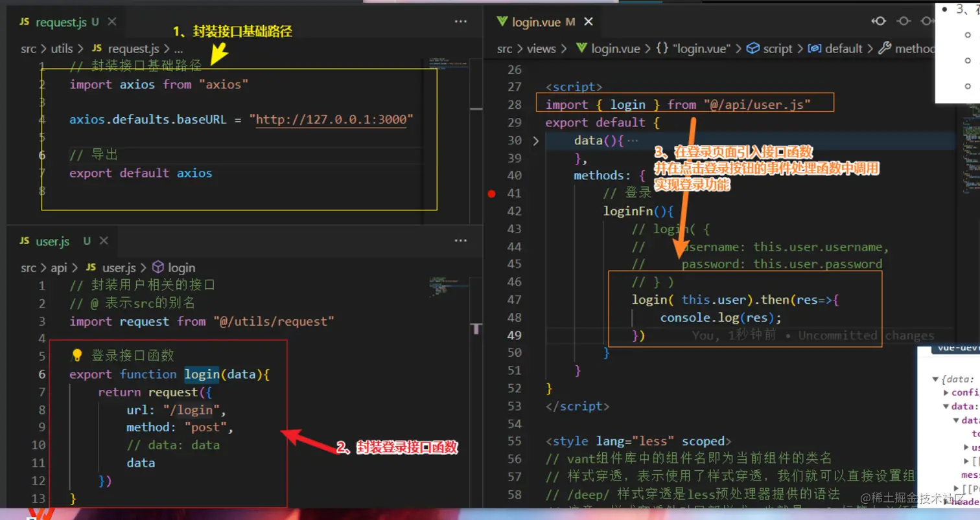Click line number 6 in user.js gutter
This screenshot has width=980, height=520.
tap(42, 374)
